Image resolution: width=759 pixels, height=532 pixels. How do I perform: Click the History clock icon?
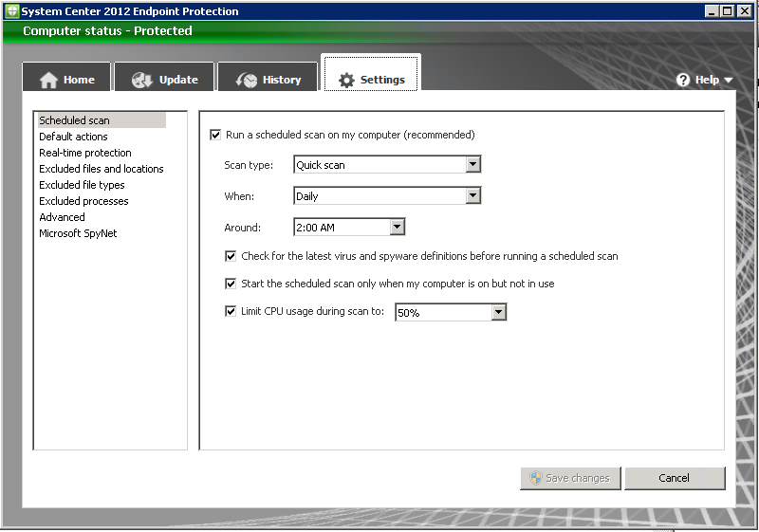(x=247, y=80)
